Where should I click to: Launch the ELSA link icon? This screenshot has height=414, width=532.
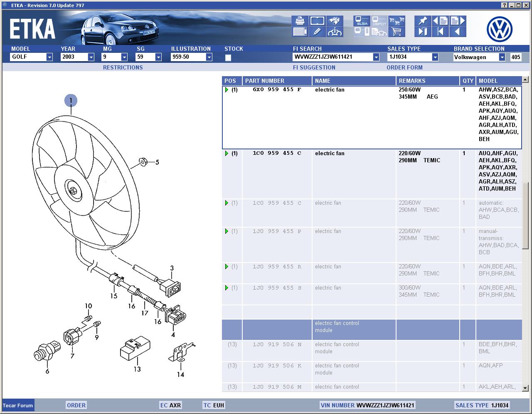coord(362,21)
